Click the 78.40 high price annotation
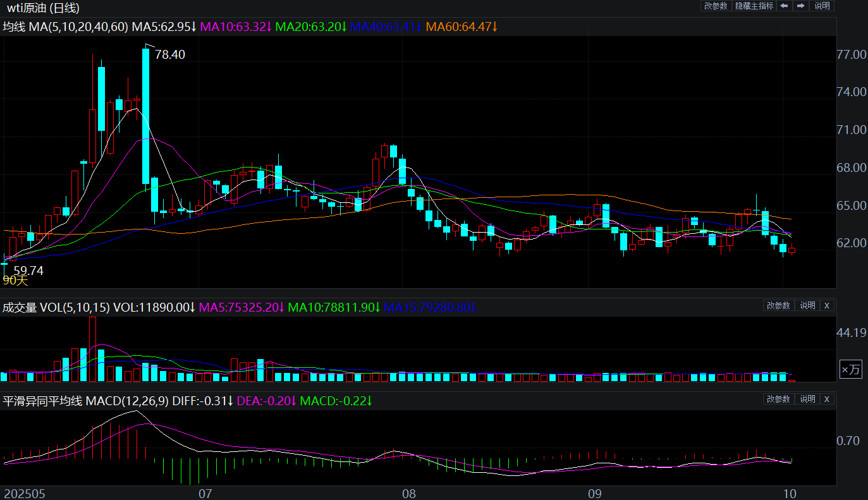The width and height of the screenshot is (868, 500). (169, 55)
